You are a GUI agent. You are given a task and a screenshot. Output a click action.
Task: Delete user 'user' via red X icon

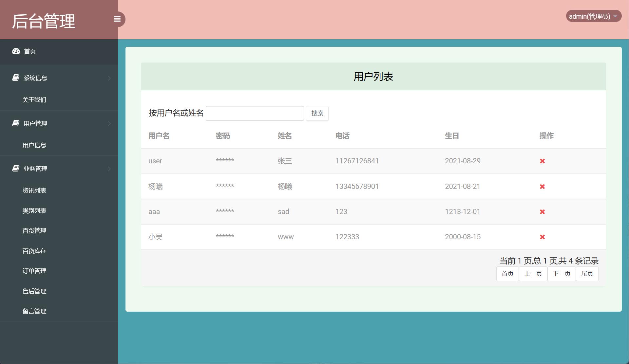(543, 161)
